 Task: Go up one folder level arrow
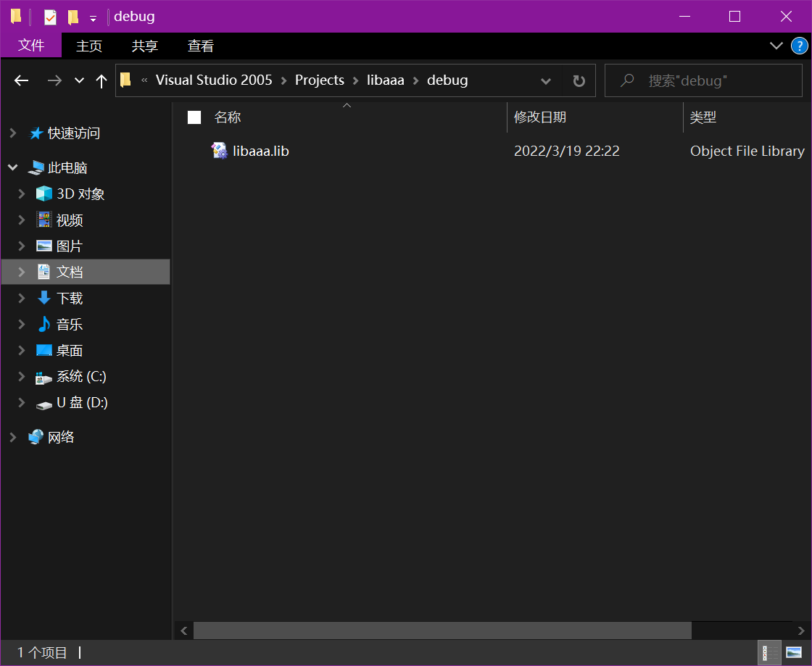tap(101, 80)
